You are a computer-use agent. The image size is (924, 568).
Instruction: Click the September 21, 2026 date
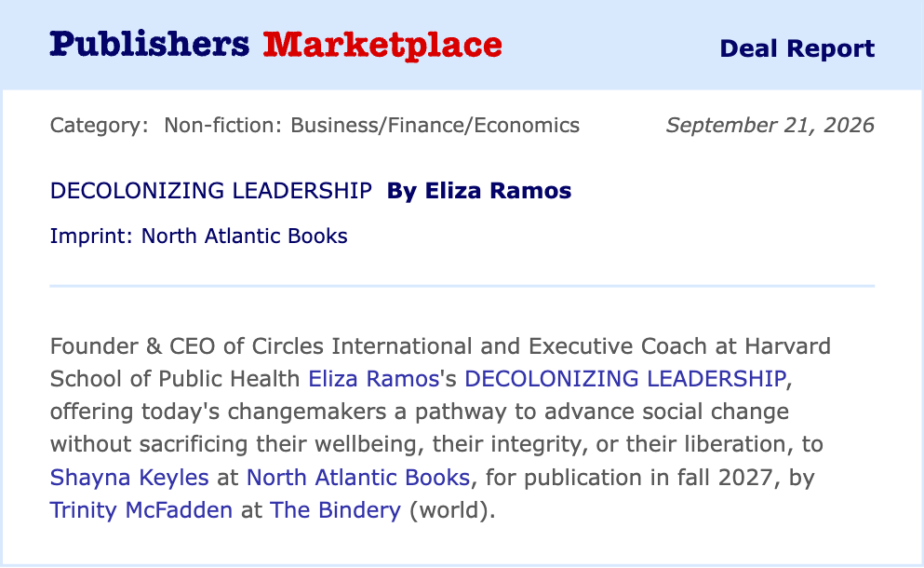[770, 125]
